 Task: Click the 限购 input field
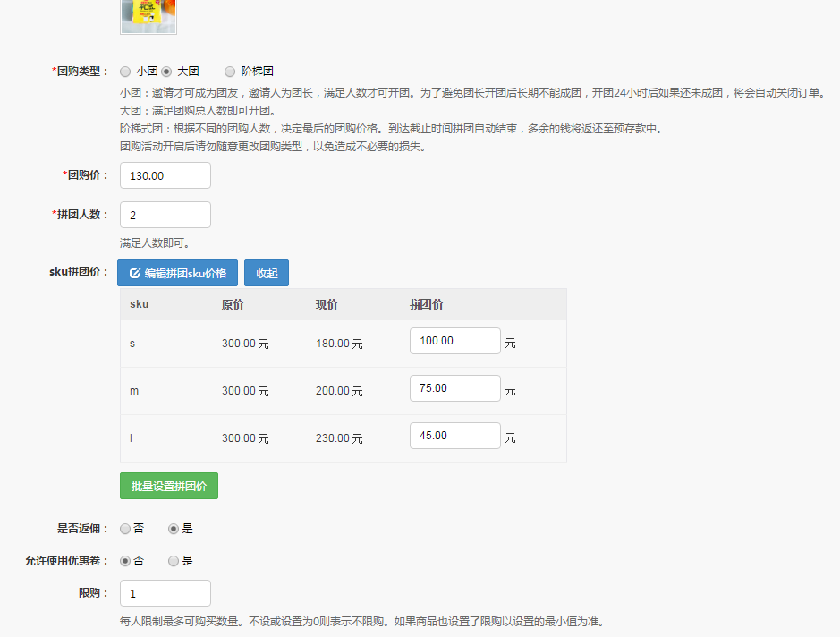coord(165,593)
